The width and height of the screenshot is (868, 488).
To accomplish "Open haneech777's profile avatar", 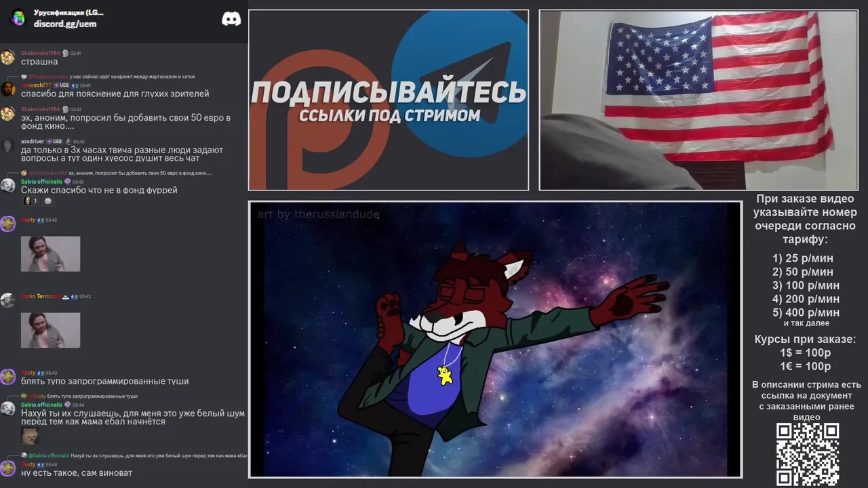I will click(x=7, y=89).
